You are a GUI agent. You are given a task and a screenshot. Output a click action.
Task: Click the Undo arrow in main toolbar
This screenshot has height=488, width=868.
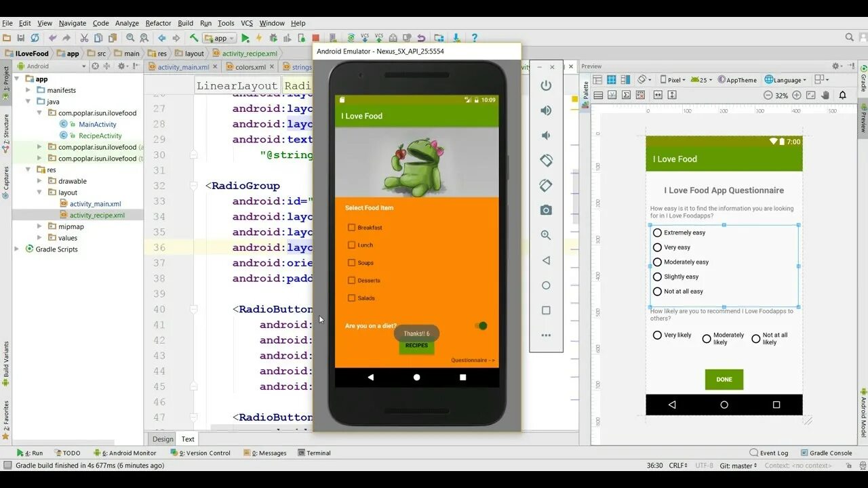[52, 38]
